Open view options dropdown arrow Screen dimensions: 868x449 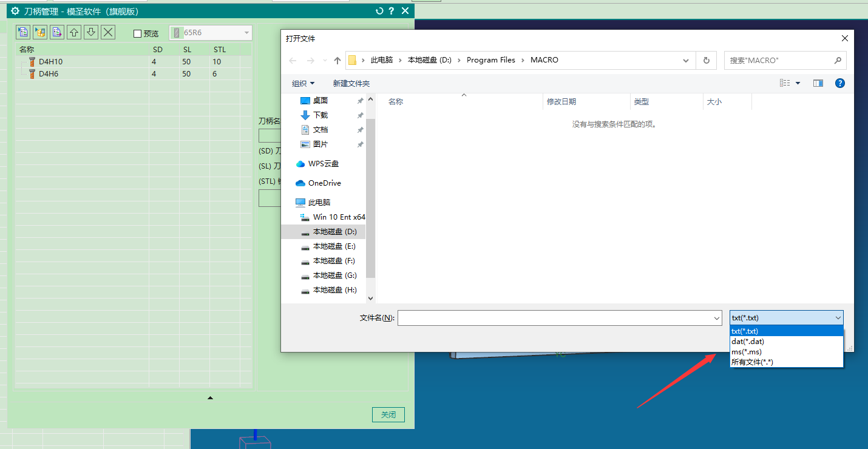pyautogui.click(x=798, y=83)
